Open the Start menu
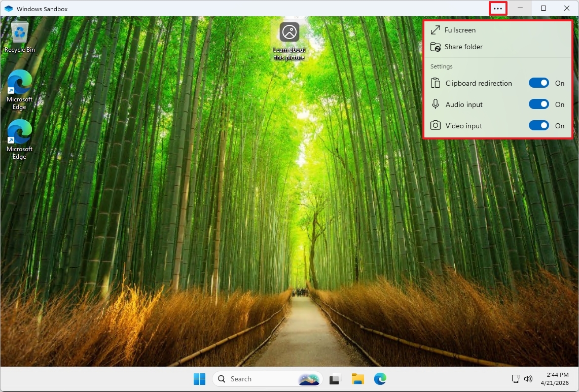This screenshot has width=579, height=392. [199, 378]
